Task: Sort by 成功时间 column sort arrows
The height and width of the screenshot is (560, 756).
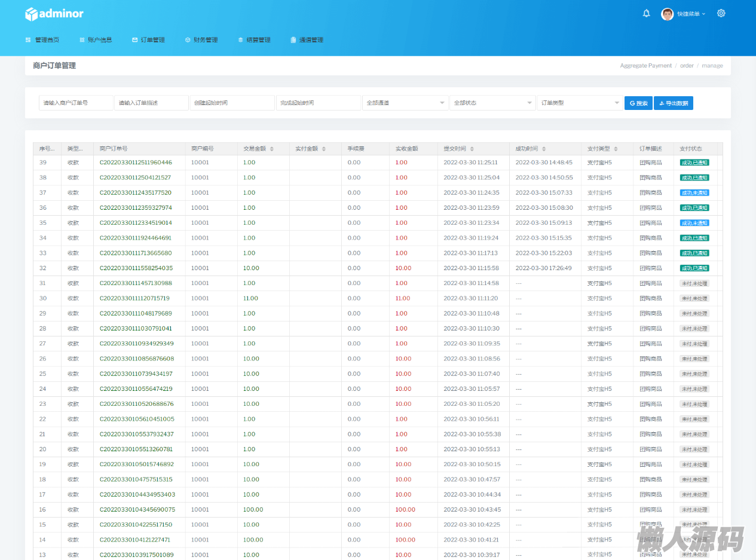Action: point(544,149)
